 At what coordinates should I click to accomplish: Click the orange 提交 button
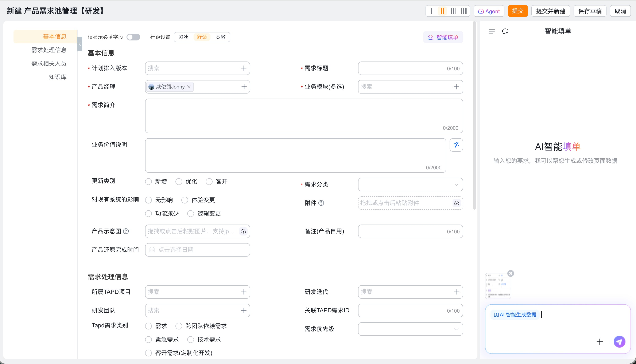(518, 11)
